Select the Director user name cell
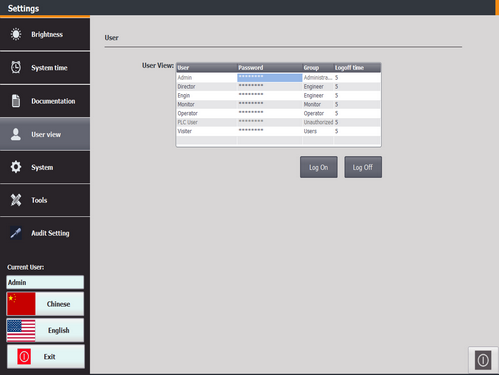499x375 pixels. [x=207, y=86]
